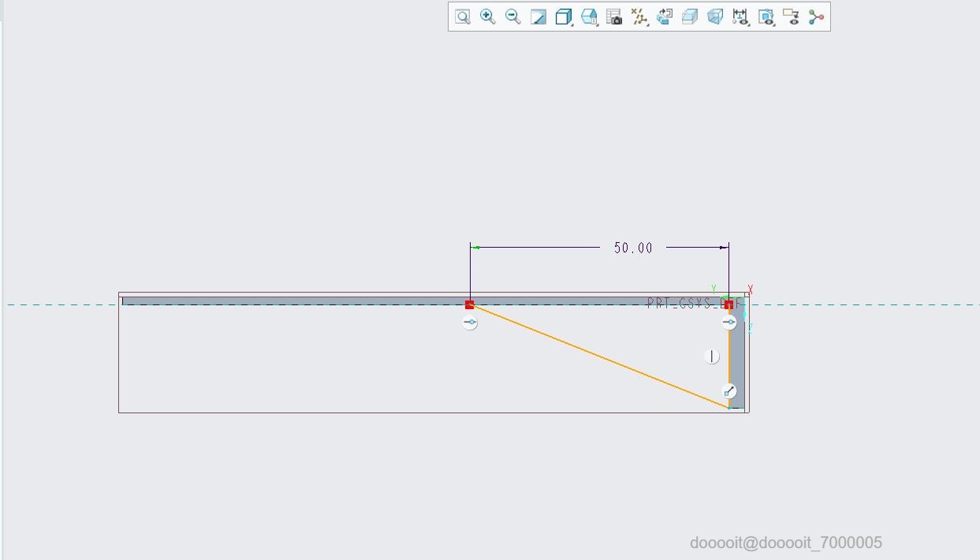Click the Sketch View orientation icon
The height and width of the screenshot is (560, 980).
click(x=665, y=17)
